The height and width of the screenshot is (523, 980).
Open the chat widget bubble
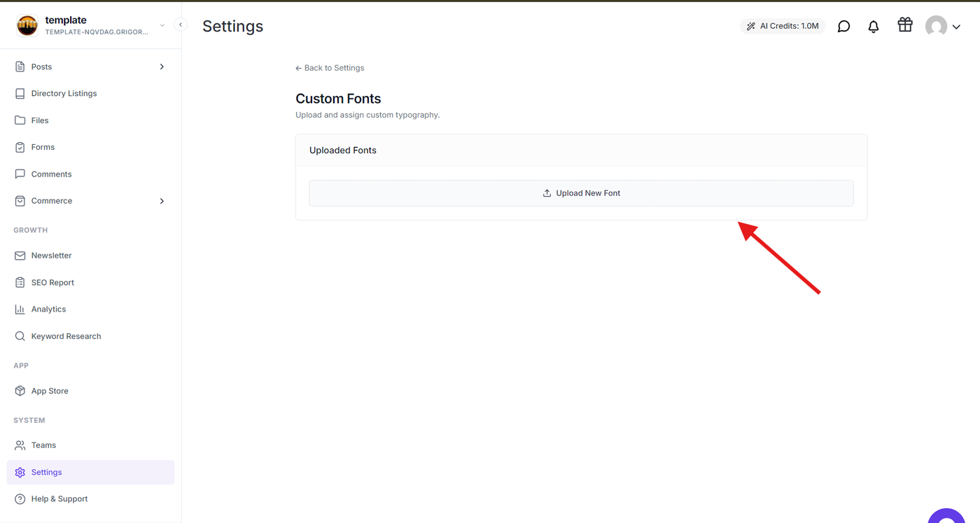tap(946, 517)
